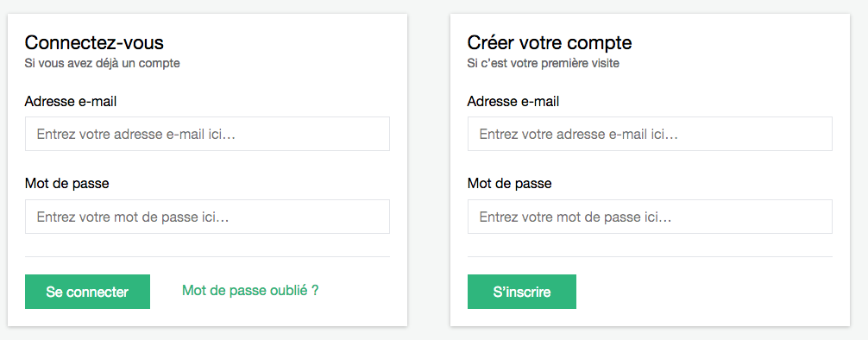868x340 pixels.
Task: Click the empty card area right of S'inscrire
Action: point(704,292)
